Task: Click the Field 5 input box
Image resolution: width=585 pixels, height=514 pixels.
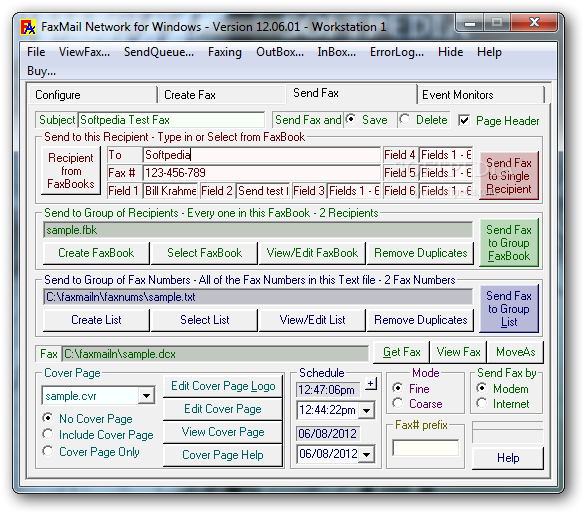Action: [x=446, y=173]
